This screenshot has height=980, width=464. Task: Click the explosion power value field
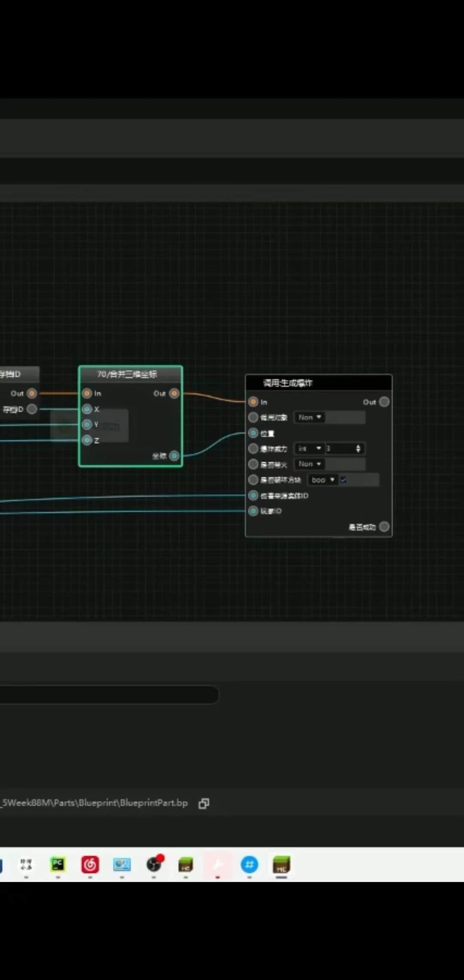(339, 449)
